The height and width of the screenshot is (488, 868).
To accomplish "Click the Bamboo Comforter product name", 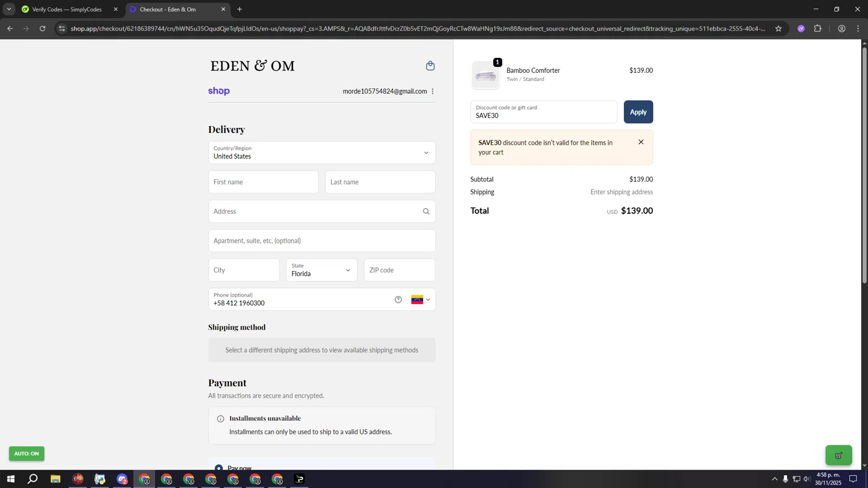I will [533, 71].
